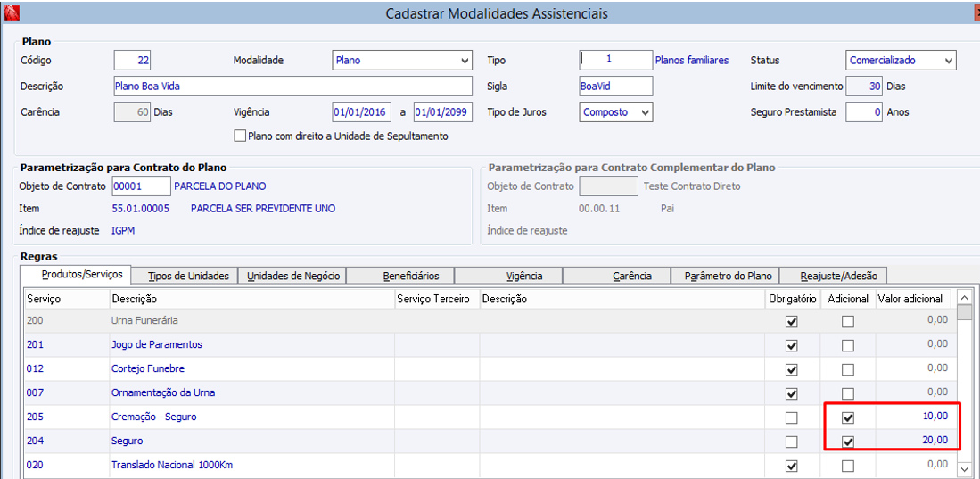Select the Carência tab
Viewport: 980px width, 479px height.
(631, 276)
